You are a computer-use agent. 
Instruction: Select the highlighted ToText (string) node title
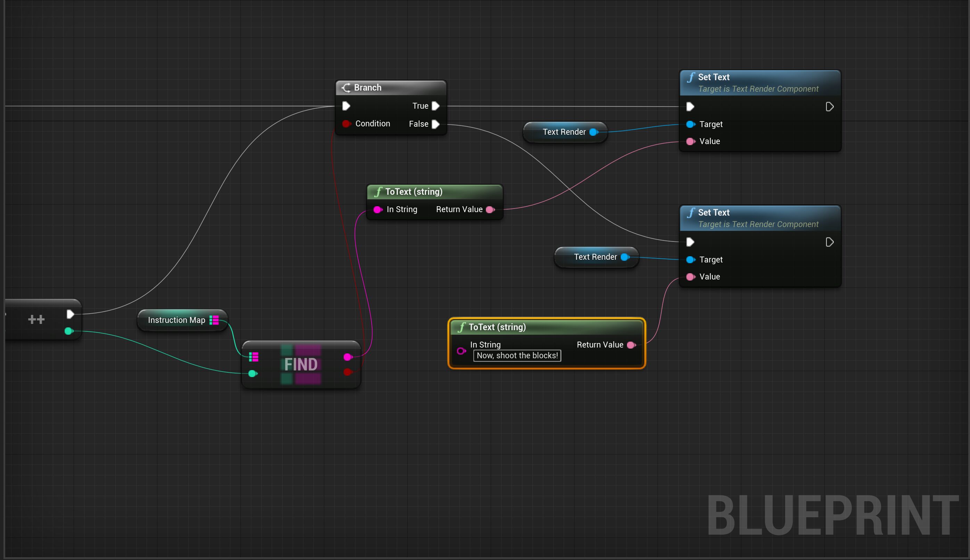pos(497,327)
